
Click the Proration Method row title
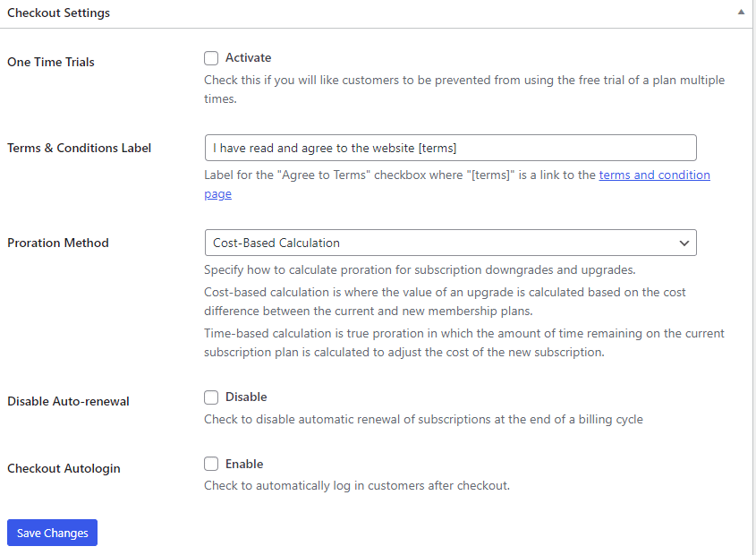[x=58, y=243]
